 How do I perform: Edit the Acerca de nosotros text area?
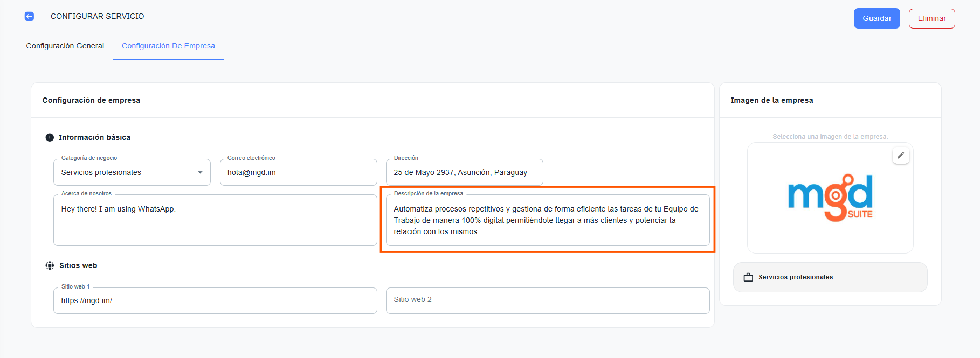point(215,221)
